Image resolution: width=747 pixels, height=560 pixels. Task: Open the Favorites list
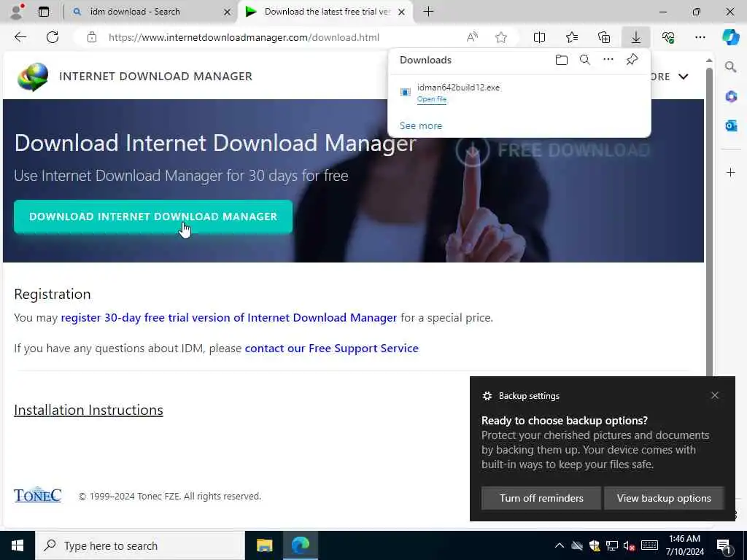[572, 37]
